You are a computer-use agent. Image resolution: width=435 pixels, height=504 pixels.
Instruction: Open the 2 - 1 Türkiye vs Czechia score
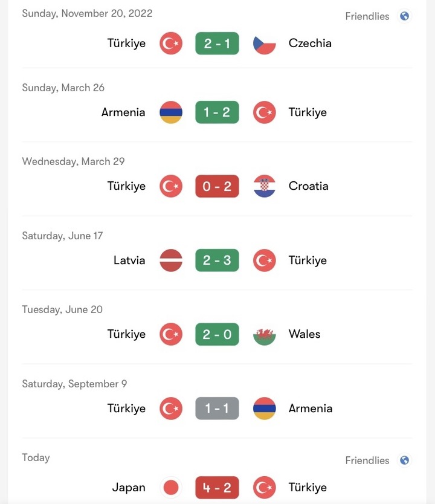(217, 44)
